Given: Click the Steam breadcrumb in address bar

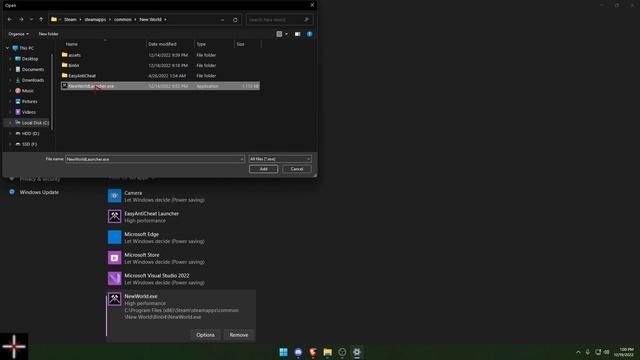Looking at the screenshot, I should tap(70, 20).
